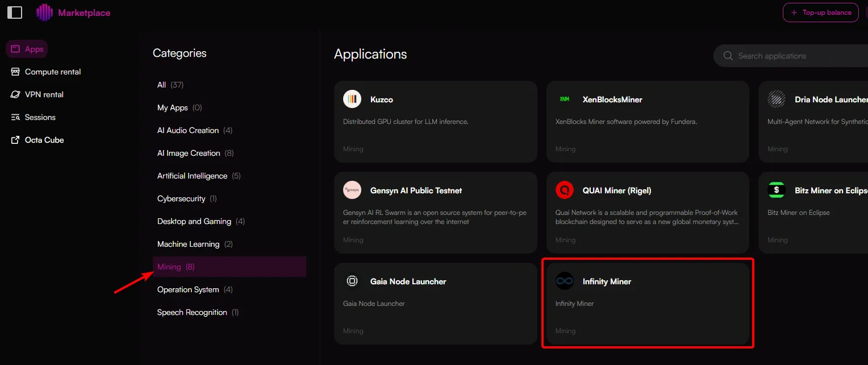Click the Apps icon in sidebar
The width and height of the screenshot is (868, 365).
point(15,49)
